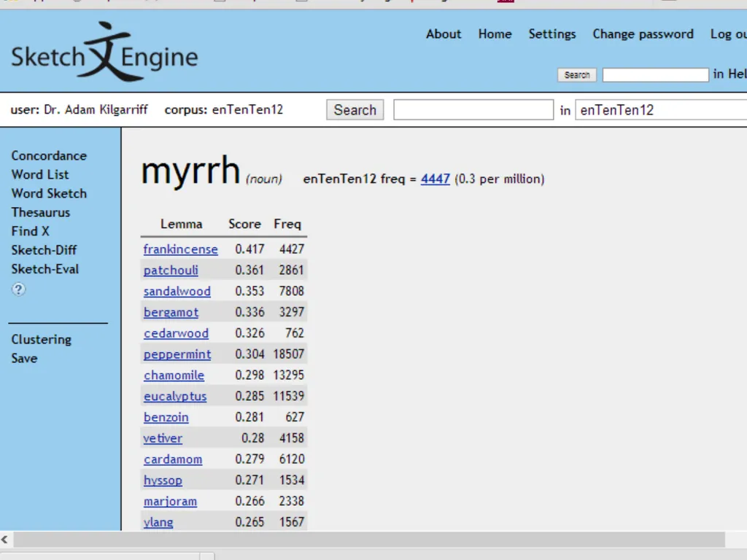Viewport: 747px width, 560px height.
Task: Open Word List in the sidebar
Action: (40, 174)
